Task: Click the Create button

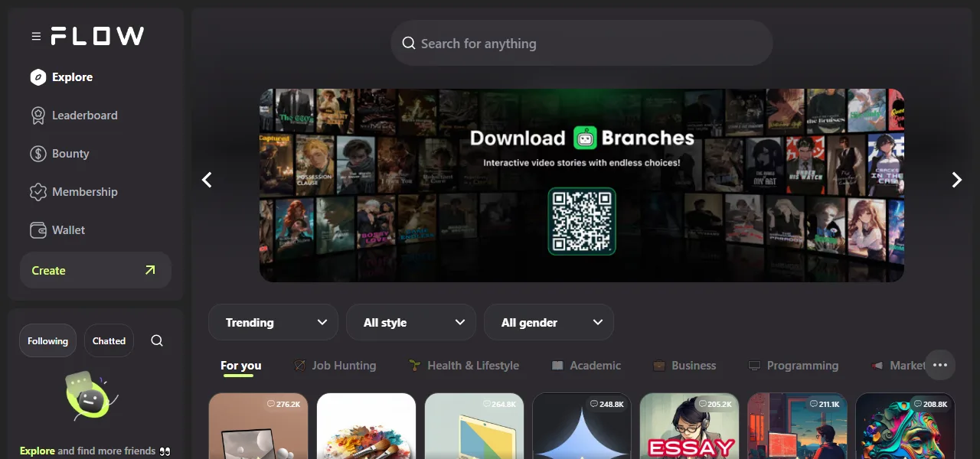Action: (x=96, y=270)
